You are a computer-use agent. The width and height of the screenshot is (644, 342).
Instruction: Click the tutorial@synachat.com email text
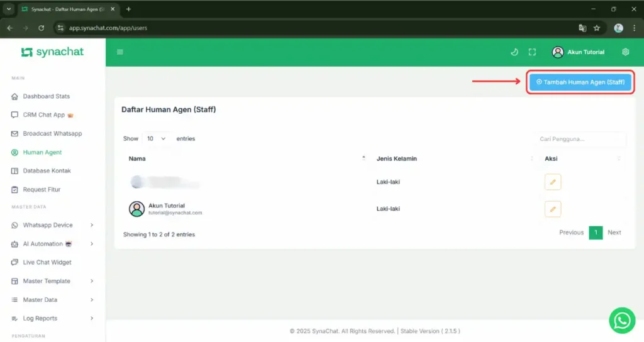175,212
